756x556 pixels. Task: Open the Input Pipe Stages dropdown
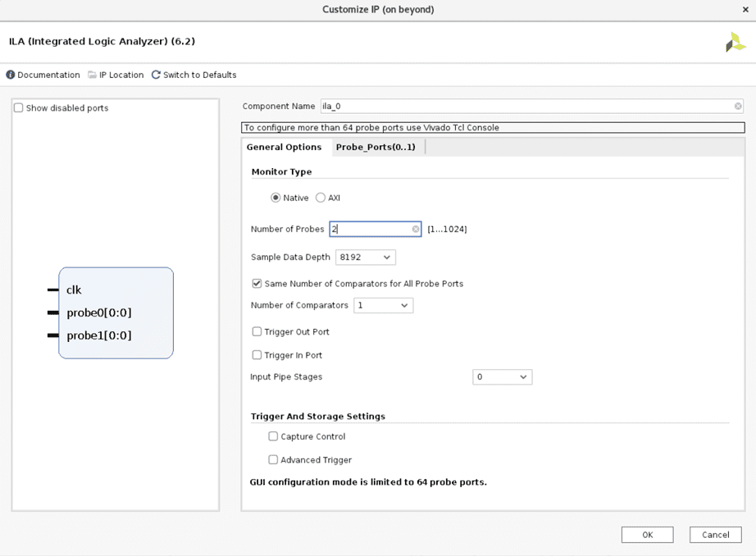pyautogui.click(x=502, y=377)
